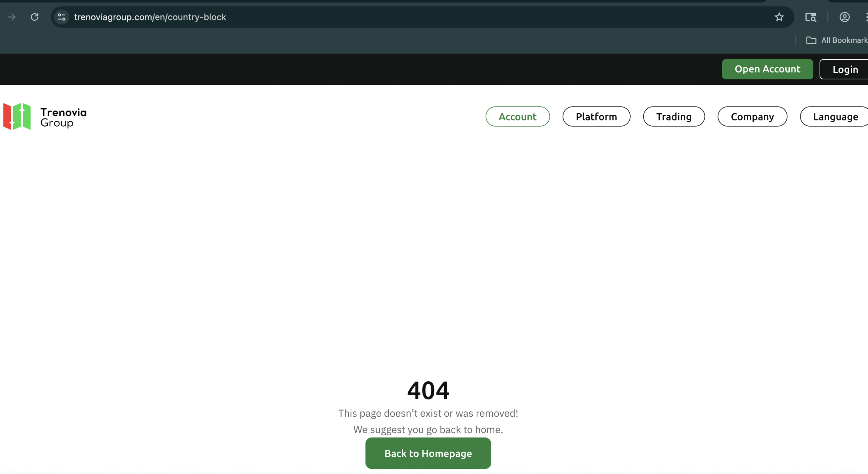Click the All Bookmarks folder icon
Viewport: 868px width, 474px height.
tap(811, 40)
